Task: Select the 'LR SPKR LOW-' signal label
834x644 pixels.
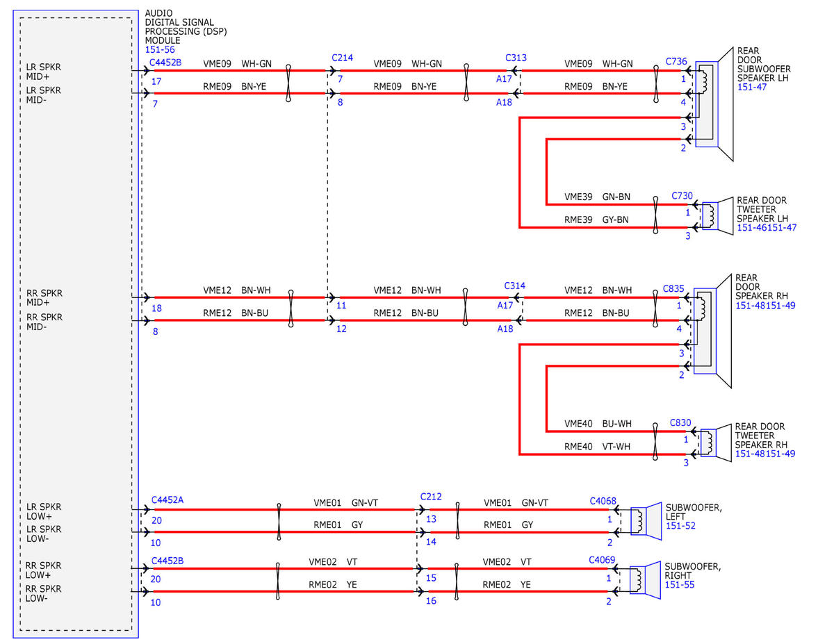Action: (x=44, y=534)
